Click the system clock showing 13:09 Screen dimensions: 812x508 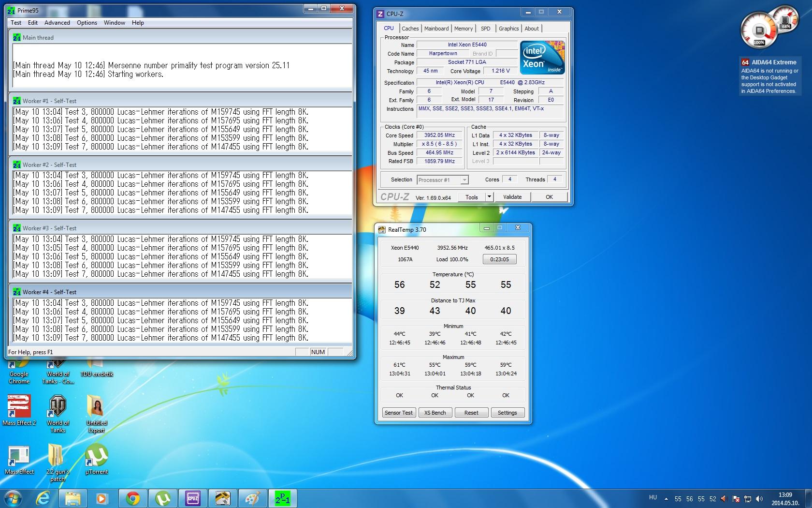coord(785,499)
